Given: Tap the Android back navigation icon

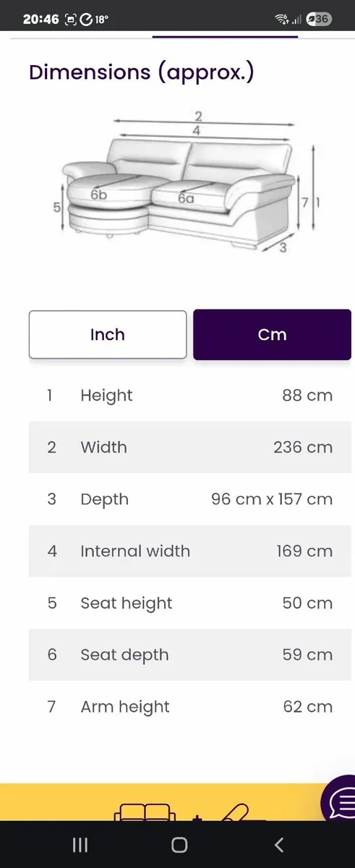Looking at the screenshot, I should 279,845.
